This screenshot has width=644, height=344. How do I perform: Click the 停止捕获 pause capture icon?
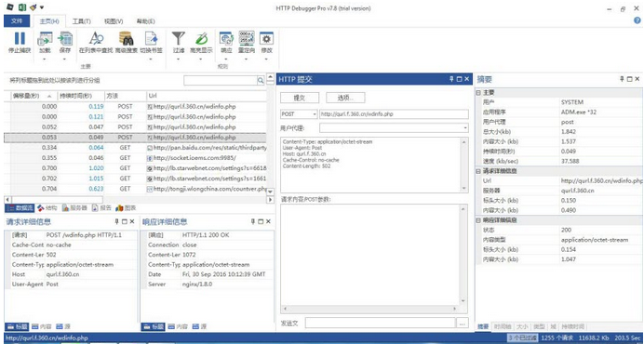tap(19, 39)
